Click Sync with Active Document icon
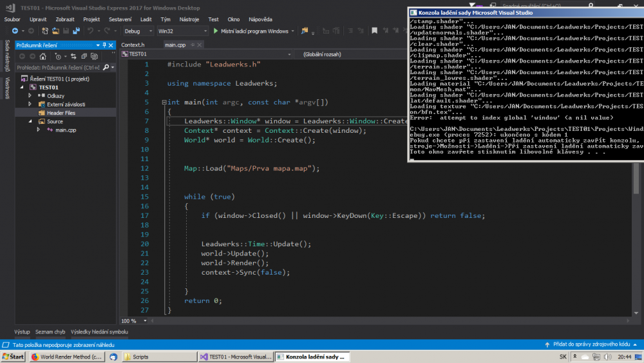 [73, 56]
